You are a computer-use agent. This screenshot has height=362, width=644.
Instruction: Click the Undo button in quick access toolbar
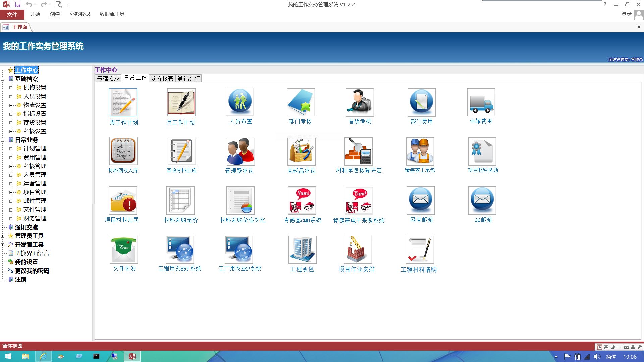click(x=29, y=4)
